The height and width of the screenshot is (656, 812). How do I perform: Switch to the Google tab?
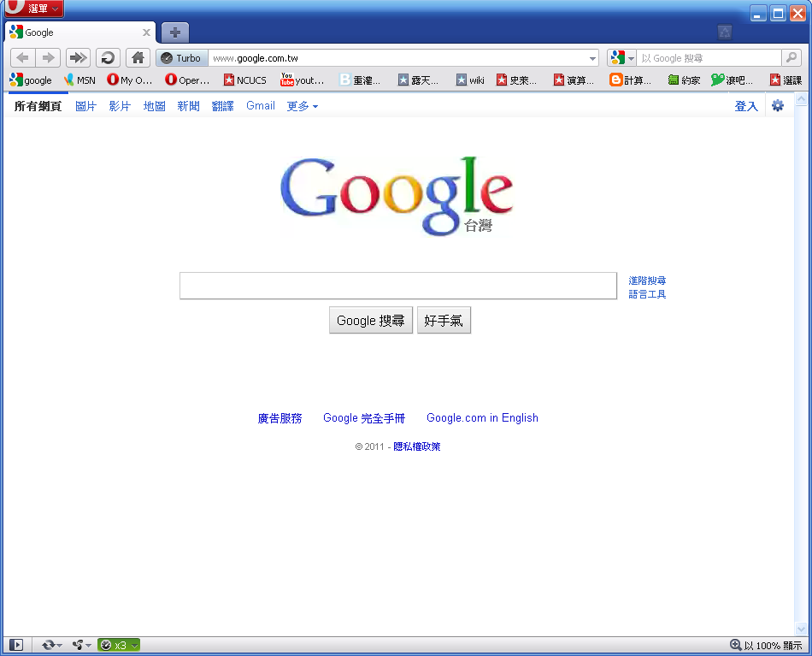80,33
